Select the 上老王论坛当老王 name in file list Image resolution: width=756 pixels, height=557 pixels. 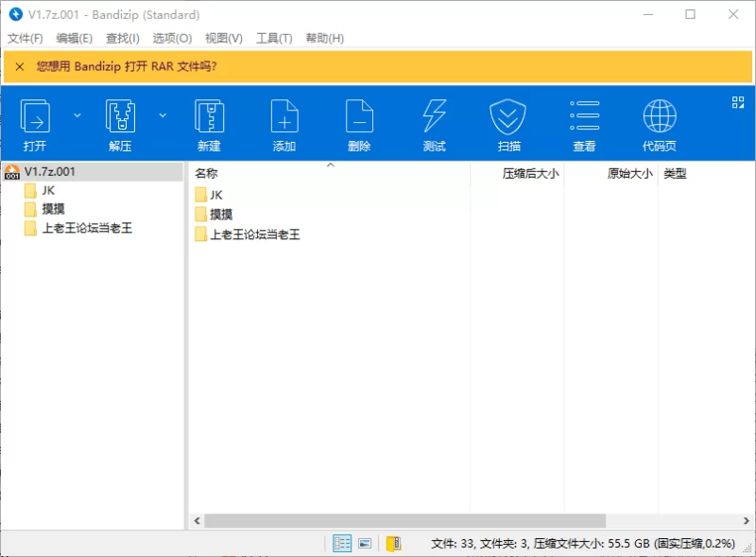pyautogui.click(x=255, y=235)
